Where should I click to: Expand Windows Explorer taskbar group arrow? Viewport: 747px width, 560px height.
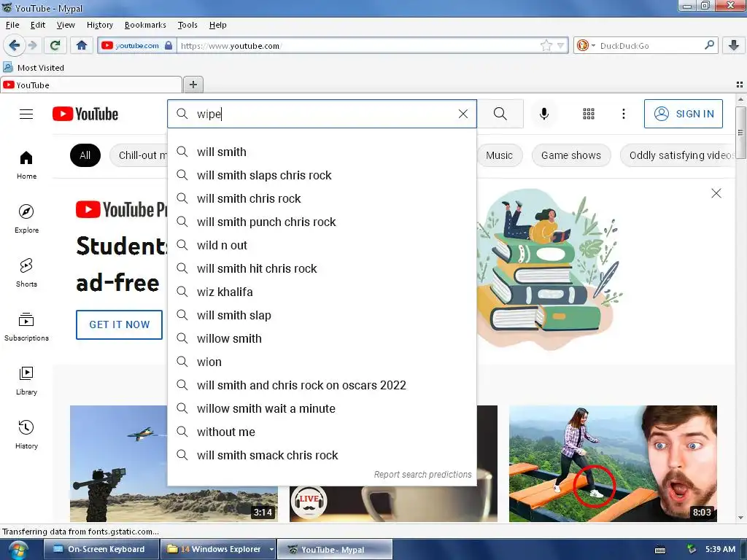point(271,549)
